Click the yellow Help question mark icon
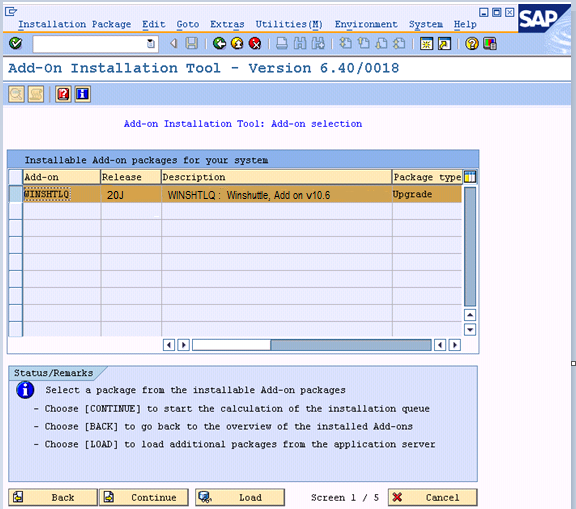The width and height of the screenshot is (576, 509). tap(472, 44)
